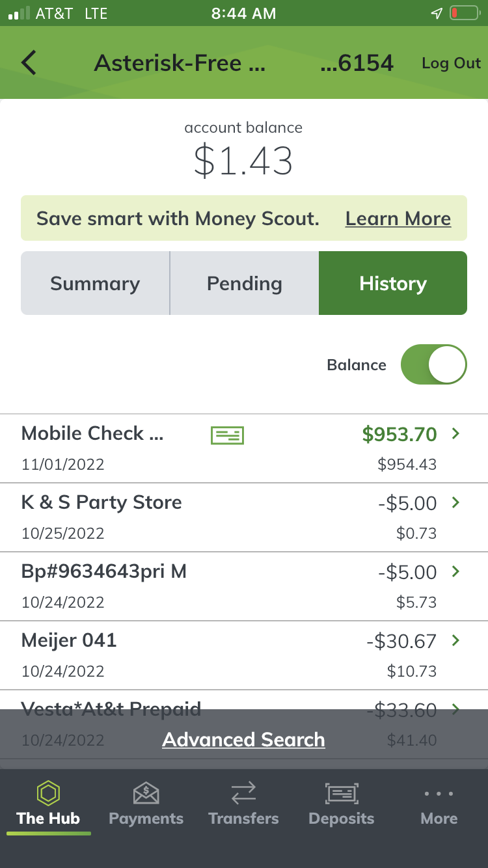Open the Deposits check icon

click(342, 794)
